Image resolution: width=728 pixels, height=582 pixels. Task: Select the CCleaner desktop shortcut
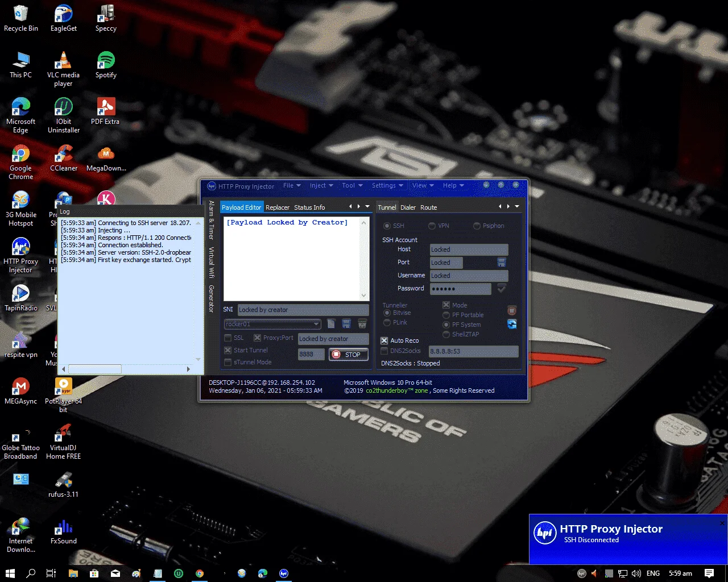pos(64,158)
